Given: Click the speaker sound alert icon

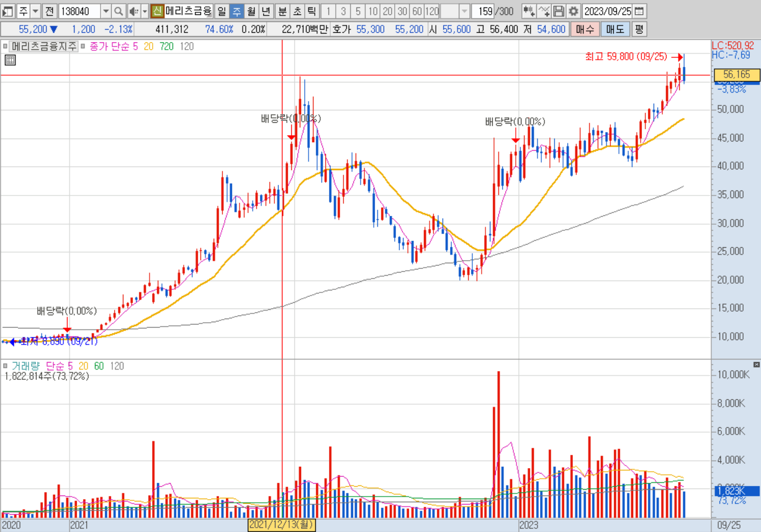Looking at the screenshot, I should coord(133,11).
